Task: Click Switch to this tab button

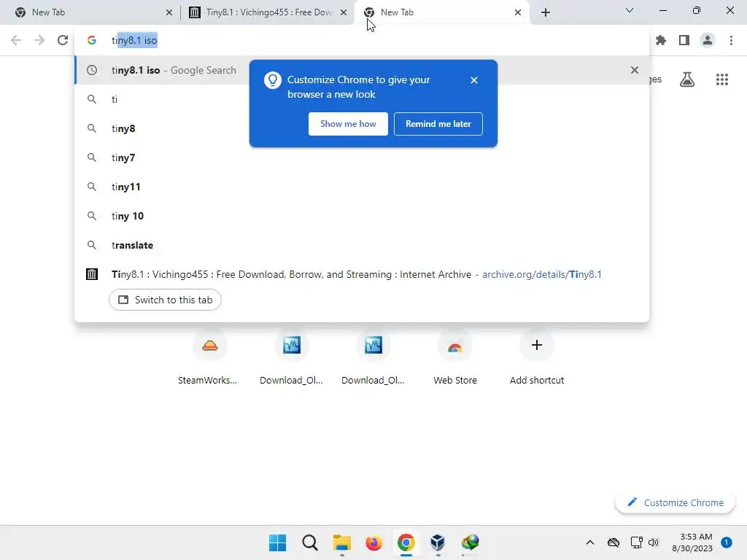Action: (165, 300)
